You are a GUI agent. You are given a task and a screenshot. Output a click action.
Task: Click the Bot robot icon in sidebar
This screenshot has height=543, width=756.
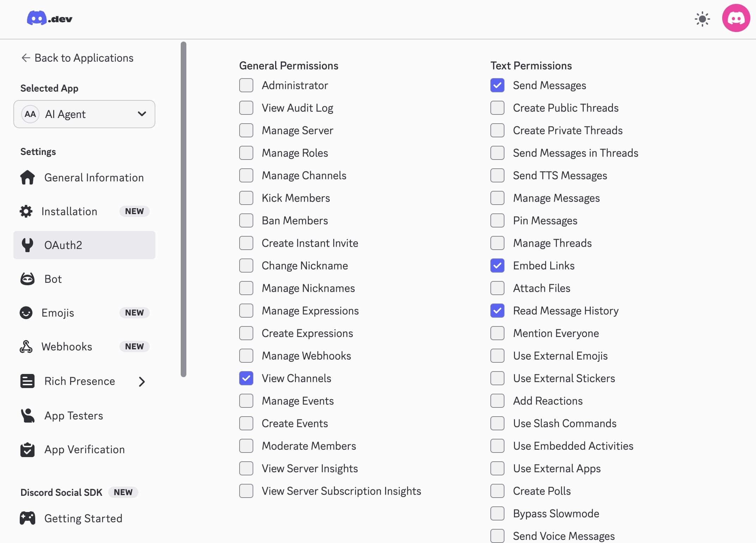click(27, 279)
